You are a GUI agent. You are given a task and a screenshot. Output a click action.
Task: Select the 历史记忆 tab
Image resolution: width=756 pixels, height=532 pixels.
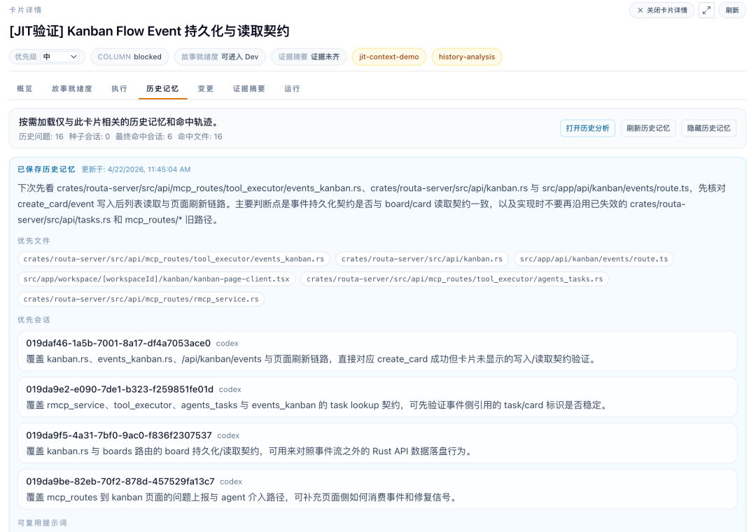coord(162,89)
